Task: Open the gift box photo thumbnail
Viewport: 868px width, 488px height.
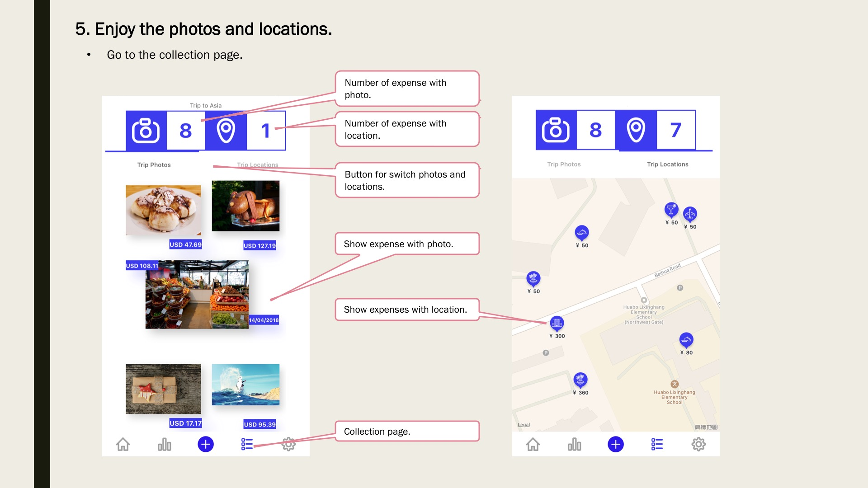Action: (x=163, y=389)
